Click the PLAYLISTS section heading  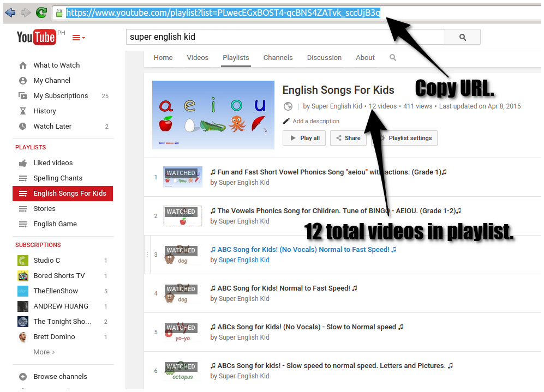pyautogui.click(x=31, y=147)
